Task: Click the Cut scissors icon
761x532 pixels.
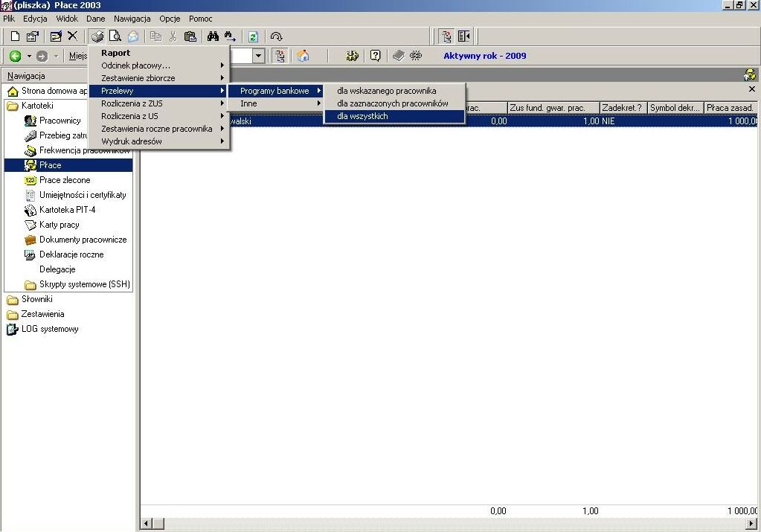Action: coord(173,36)
